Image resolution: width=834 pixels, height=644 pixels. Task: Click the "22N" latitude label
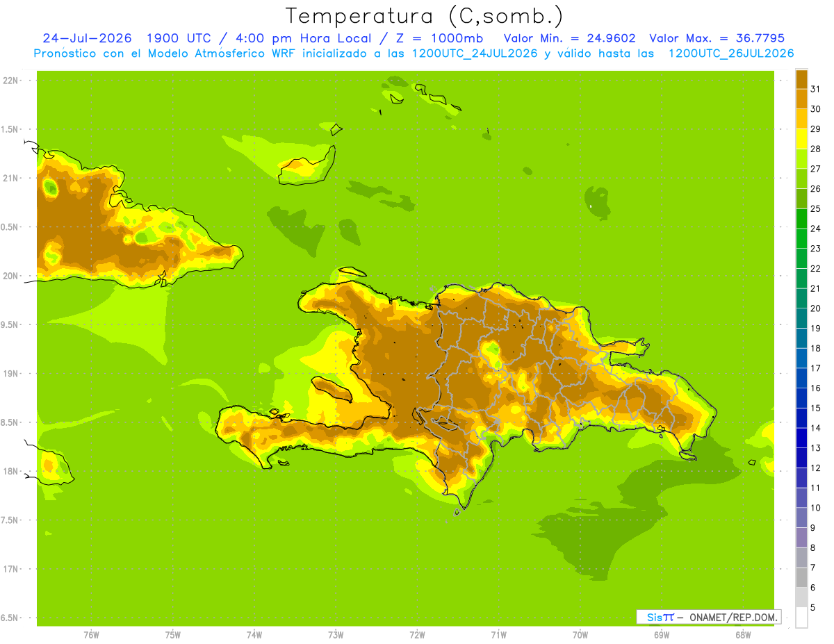pyautogui.click(x=10, y=80)
